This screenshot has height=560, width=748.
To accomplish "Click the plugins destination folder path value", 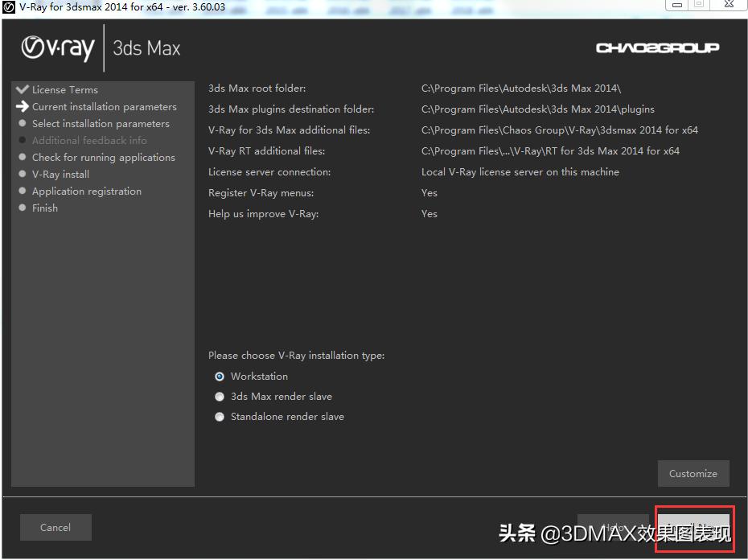I will click(537, 109).
